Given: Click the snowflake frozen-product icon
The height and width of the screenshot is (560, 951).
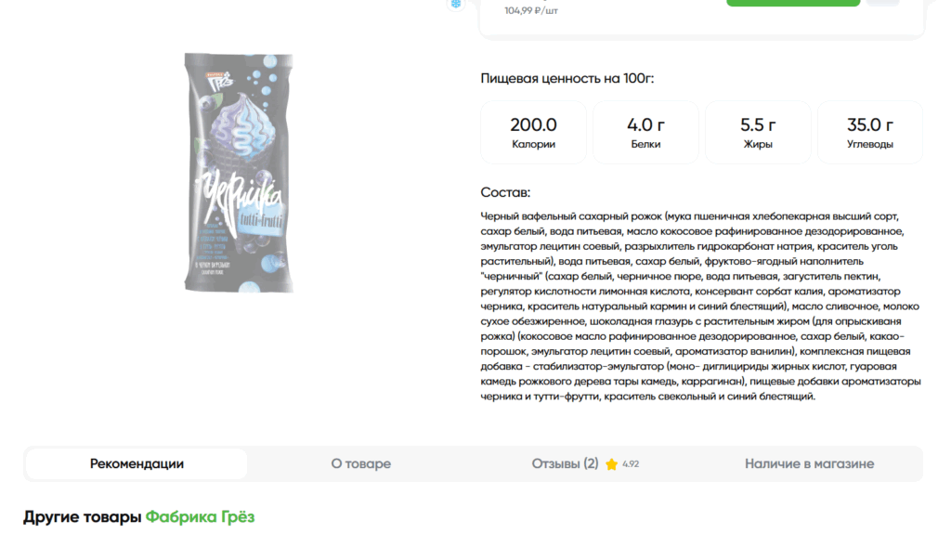Looking at the screenshot, I should point(456,4).
